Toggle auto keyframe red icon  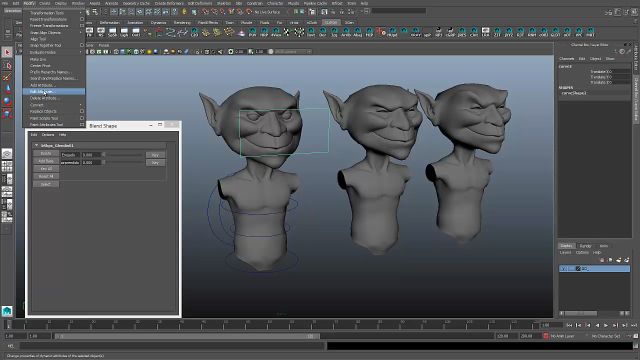(546, 336)
